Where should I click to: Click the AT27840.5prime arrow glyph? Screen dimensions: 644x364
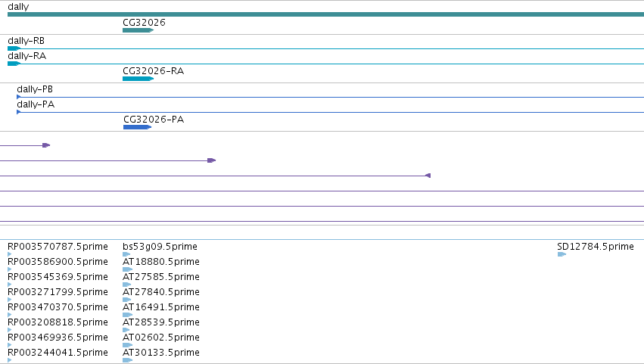127,300
